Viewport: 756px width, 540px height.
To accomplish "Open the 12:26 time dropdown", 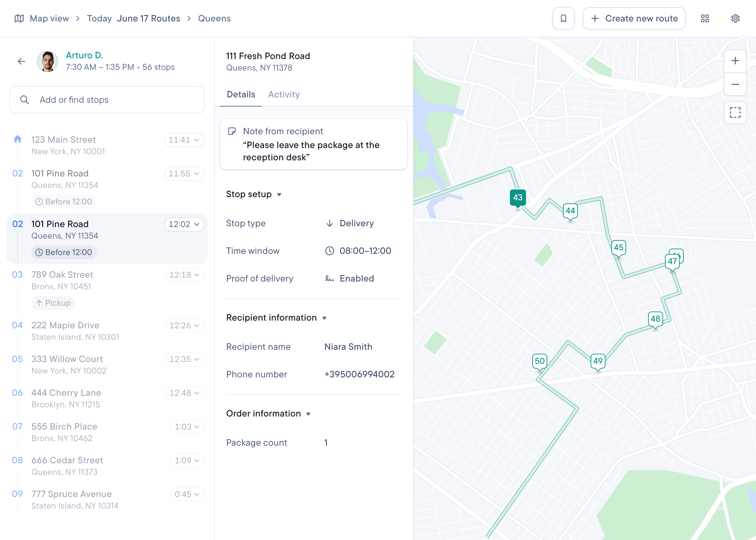I will coord(185,325).
